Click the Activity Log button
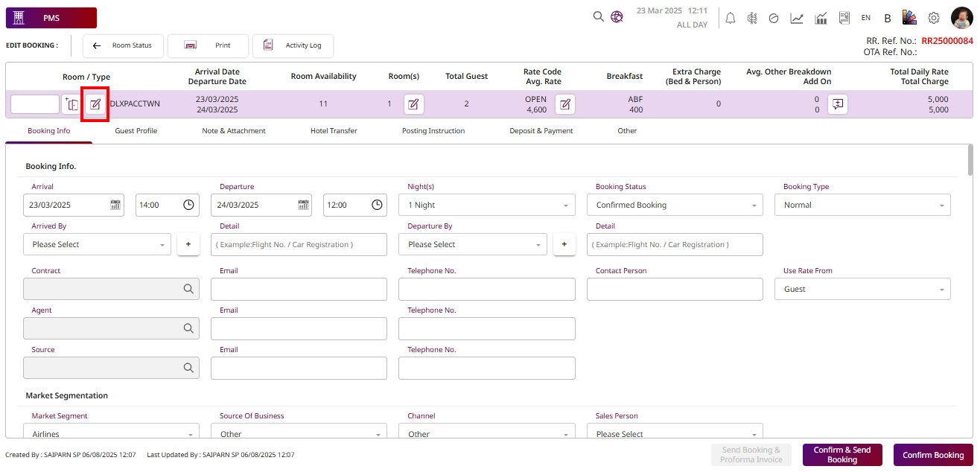 (x=293, y=45)
